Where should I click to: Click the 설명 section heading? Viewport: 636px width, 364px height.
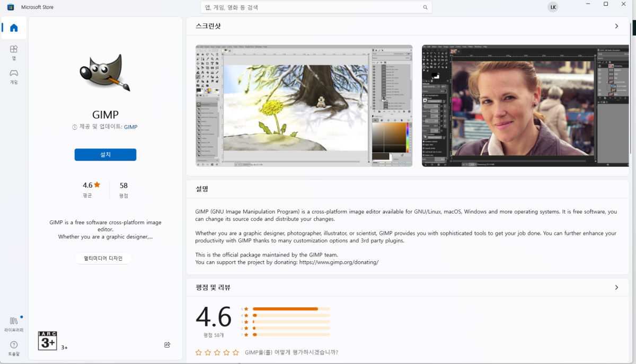(202, 189)
